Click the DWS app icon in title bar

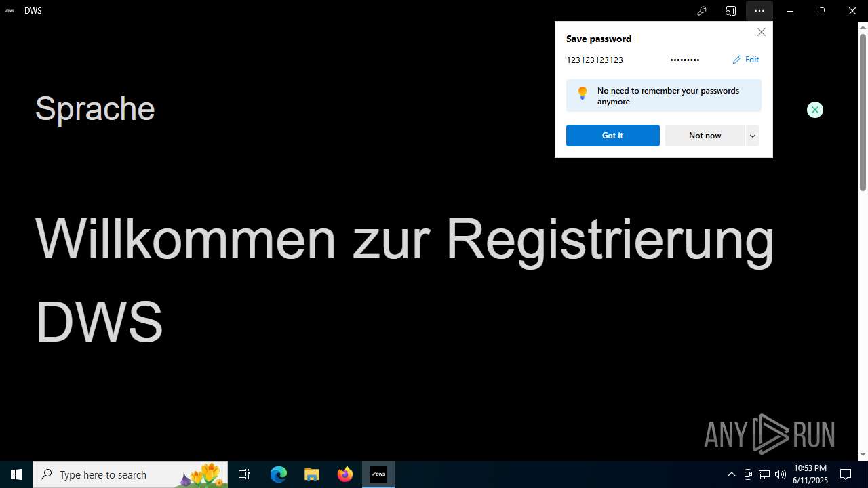[9, 11]
